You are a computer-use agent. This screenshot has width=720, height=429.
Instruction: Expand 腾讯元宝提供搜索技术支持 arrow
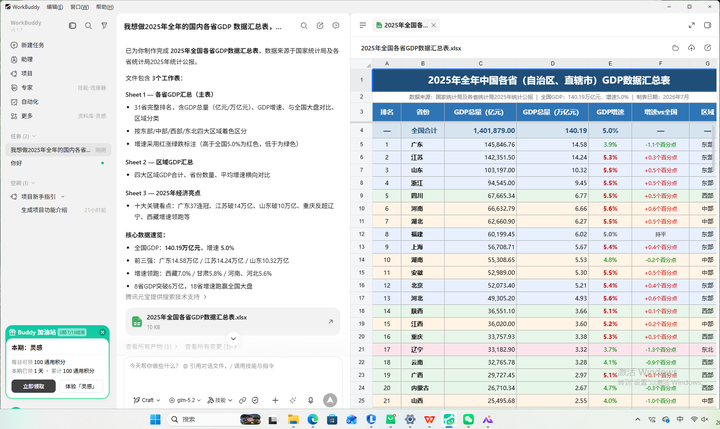point(205,297)
